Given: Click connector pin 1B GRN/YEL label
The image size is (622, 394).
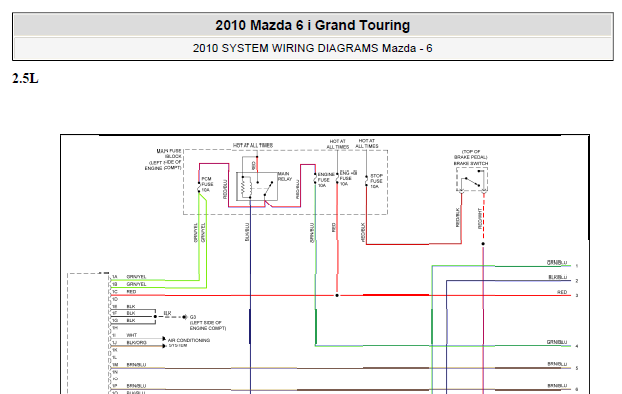Looking at the screenshot, I should pos(129,284).
